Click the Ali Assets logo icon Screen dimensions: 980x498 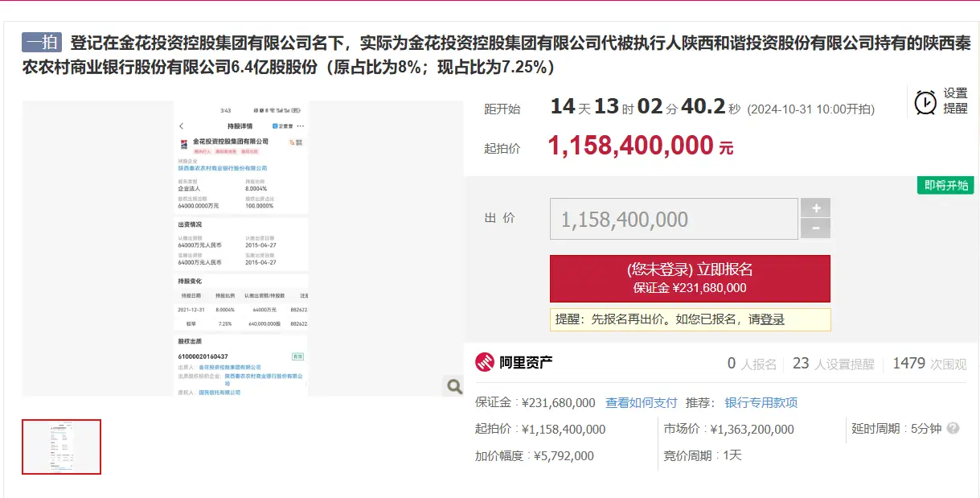484,363
